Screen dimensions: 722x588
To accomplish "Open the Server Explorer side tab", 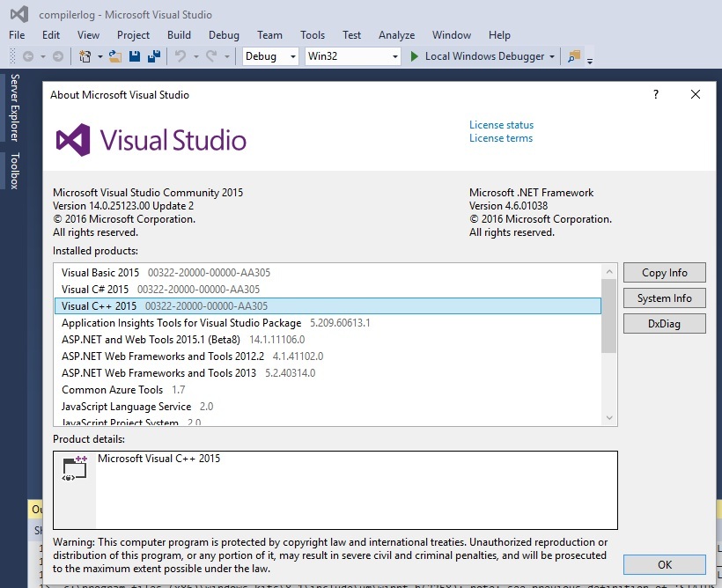I will (15, 107).
